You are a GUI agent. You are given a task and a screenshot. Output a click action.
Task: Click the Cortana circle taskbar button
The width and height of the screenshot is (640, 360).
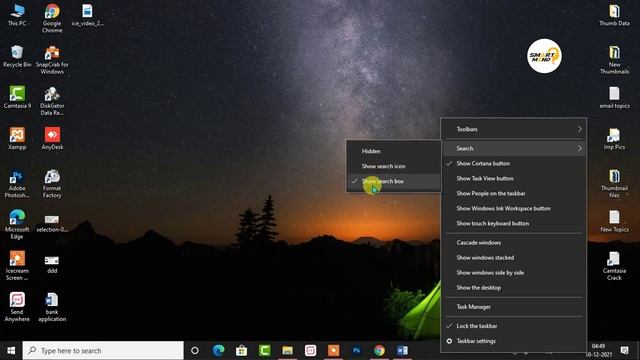tap(195, 351)
